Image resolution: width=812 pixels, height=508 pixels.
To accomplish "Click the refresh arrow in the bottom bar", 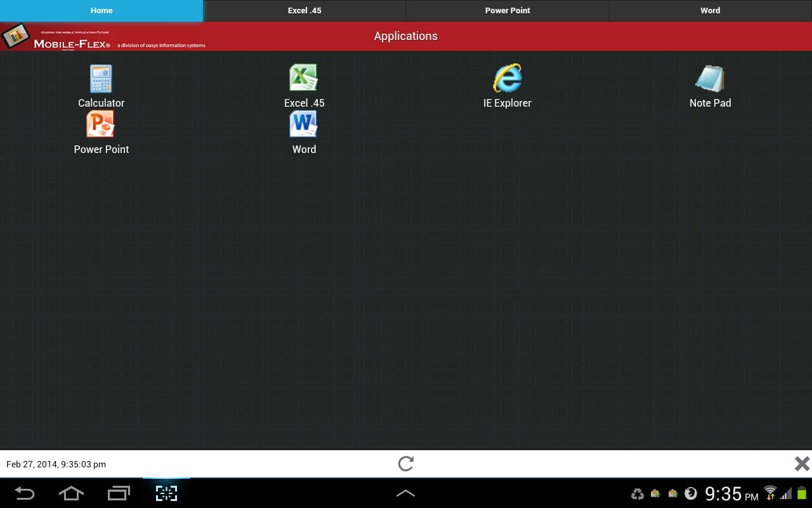I will click(406, 464).
